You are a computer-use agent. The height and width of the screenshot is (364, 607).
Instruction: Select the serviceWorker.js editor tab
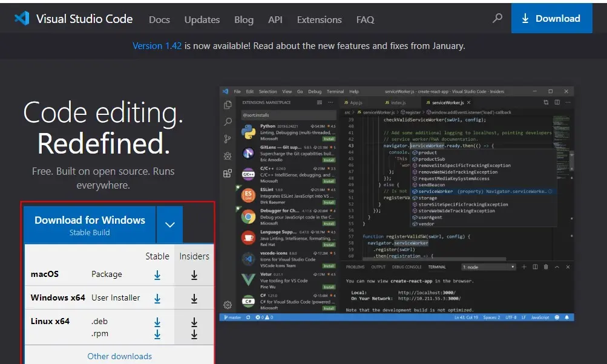coord(448,103)
